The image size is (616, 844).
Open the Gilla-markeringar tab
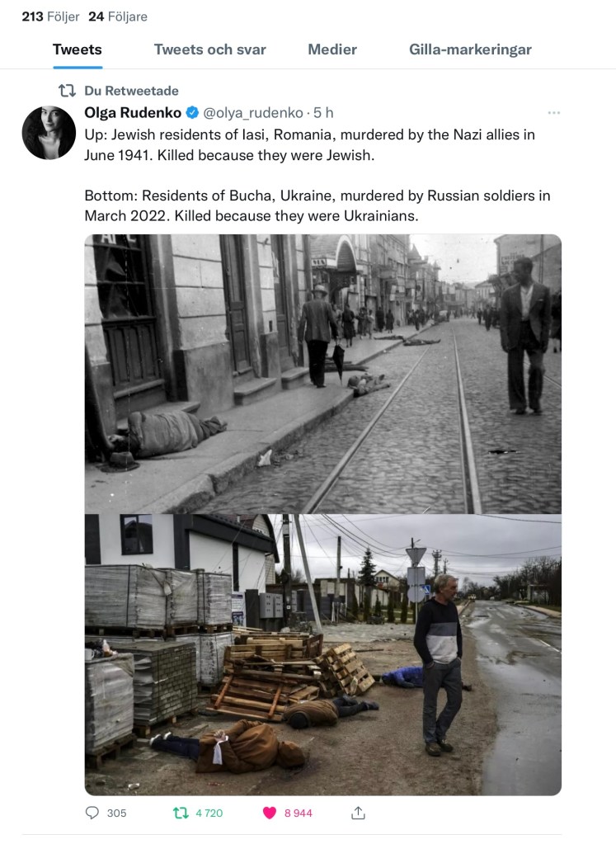(x=470, y=50)
